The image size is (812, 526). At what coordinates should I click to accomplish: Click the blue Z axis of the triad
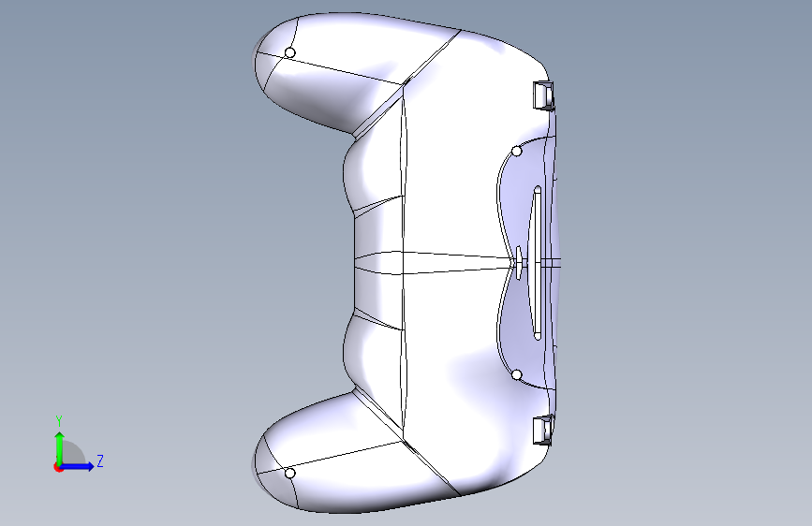pyautogui.click(x=78, y=466)
